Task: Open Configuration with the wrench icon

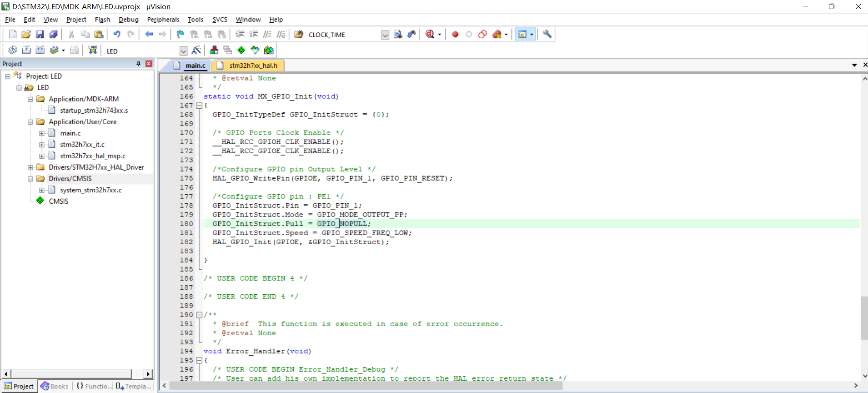Action: tap(547, 34)
